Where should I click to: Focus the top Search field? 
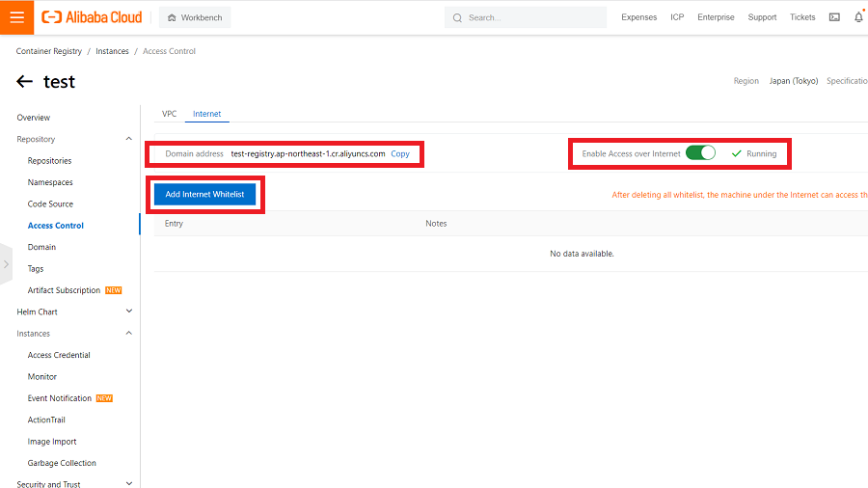click(526, 17)
